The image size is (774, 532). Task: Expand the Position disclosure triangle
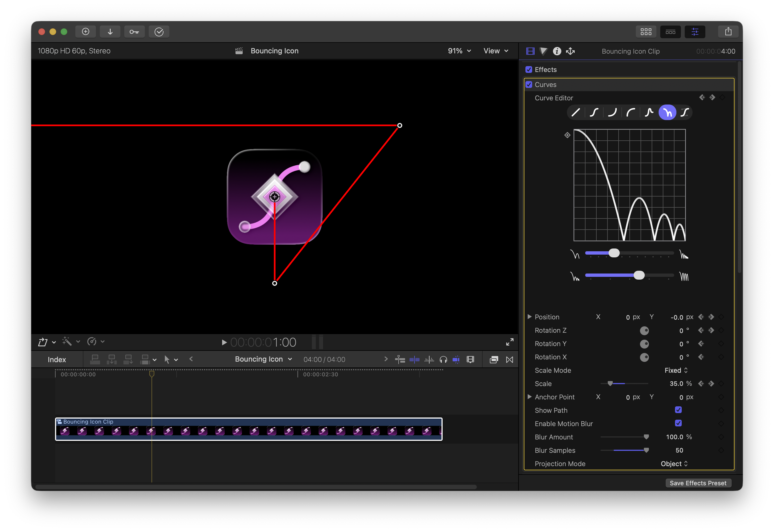click(x=529, y=317)
